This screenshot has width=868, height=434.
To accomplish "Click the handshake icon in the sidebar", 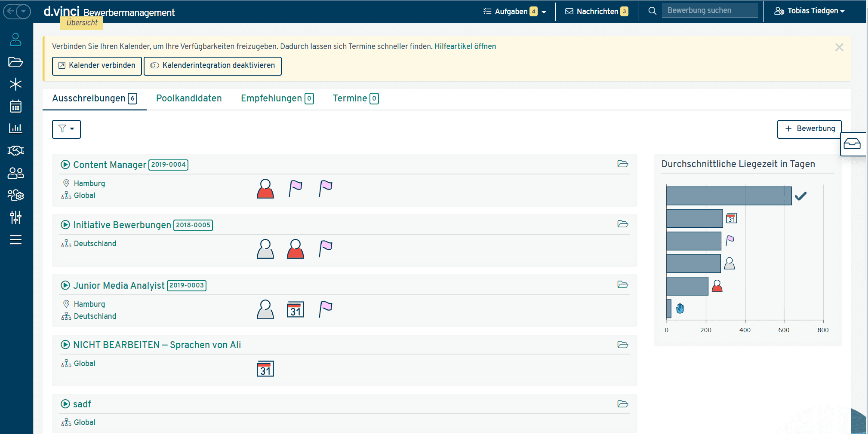I will [x=15, y=150].
